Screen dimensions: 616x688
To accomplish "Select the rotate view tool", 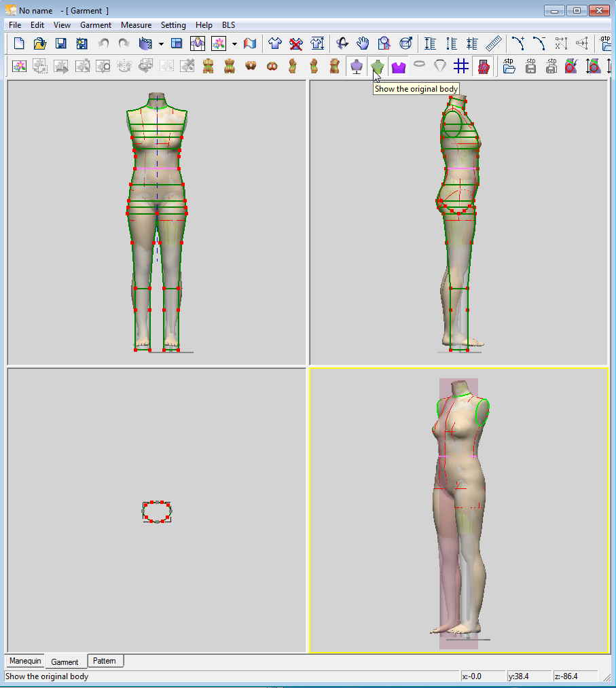I will (x=342, y=43).
